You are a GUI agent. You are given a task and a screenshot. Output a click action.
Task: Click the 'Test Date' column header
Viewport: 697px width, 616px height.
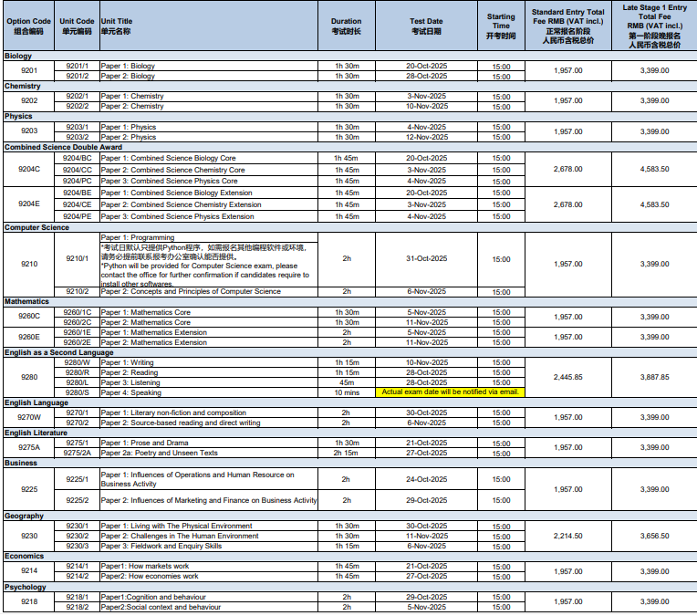pyautogui.click(x=426, y=26)
